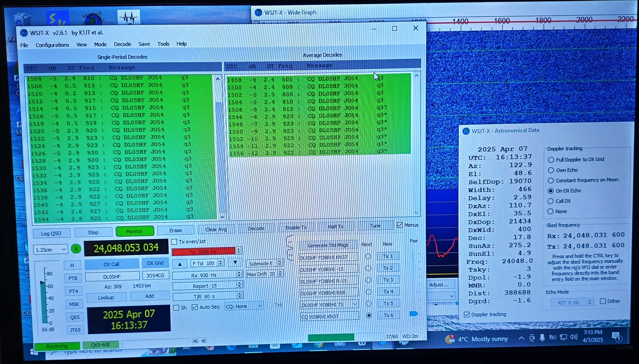The image size is (639, 364).
Task: Open the CQ: None dropdown
Action: 244,306
